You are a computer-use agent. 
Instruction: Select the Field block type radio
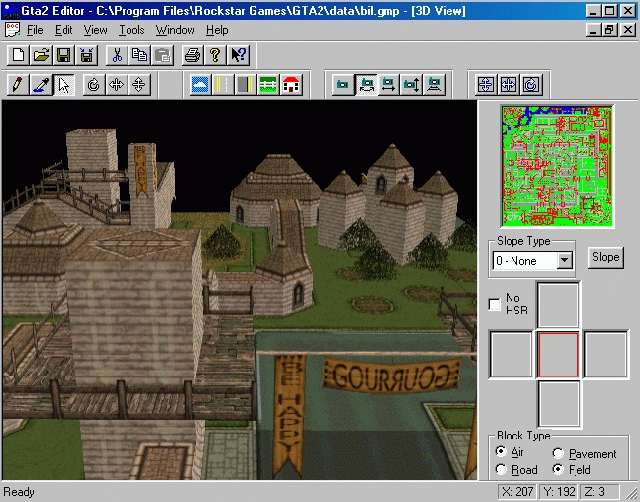pyautogui.click(x=558, y=469)
